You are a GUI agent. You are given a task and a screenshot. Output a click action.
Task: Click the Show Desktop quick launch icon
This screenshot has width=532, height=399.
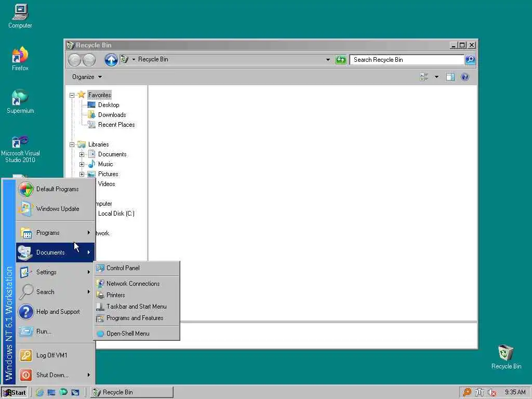[51, 392]
